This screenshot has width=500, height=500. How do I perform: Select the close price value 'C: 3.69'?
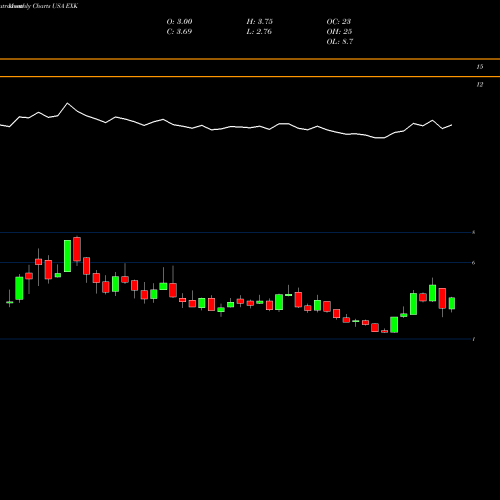[x=179, y=32]
